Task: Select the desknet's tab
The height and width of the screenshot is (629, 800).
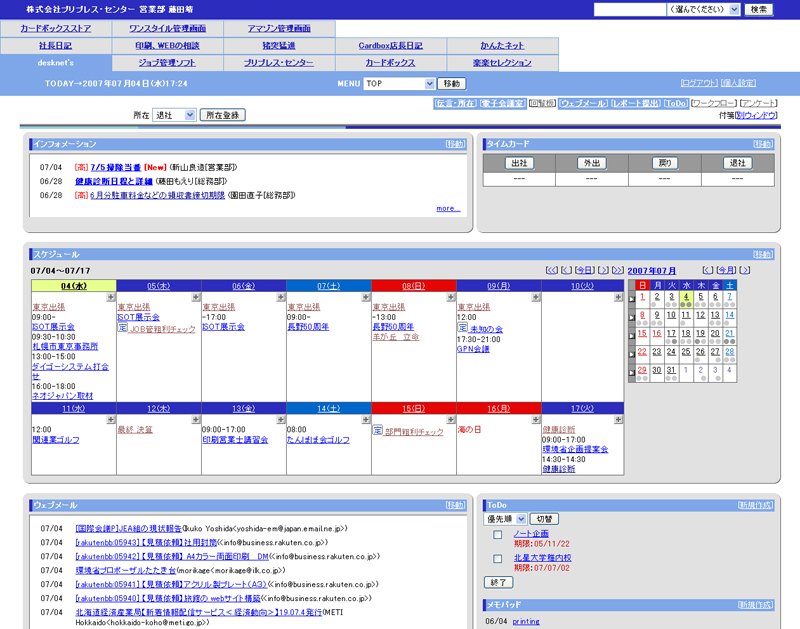Action: pyautogui.click(x=56, y=63)
